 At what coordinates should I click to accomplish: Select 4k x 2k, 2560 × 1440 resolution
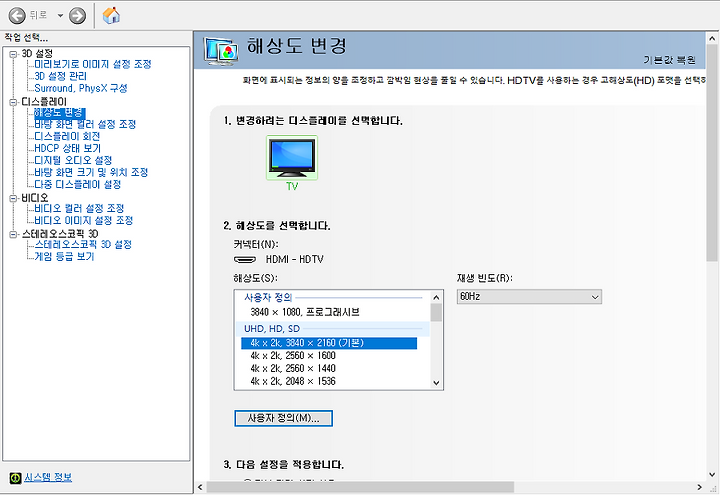(293, 369)
